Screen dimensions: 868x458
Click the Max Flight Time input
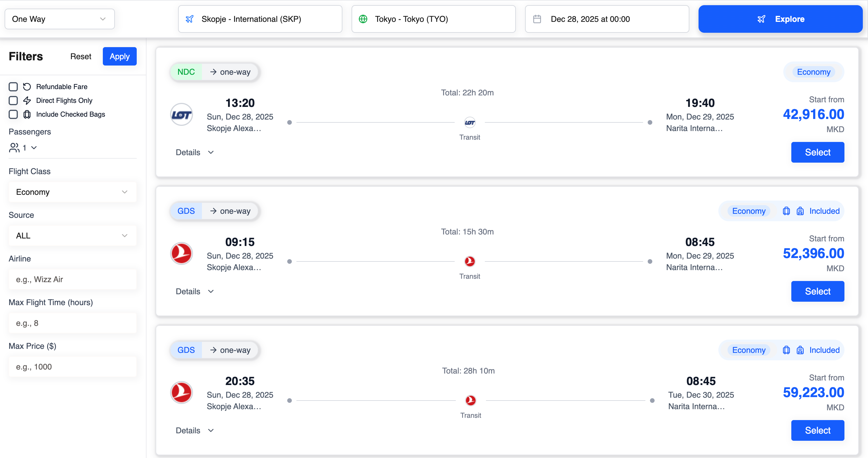click(72, 323)
